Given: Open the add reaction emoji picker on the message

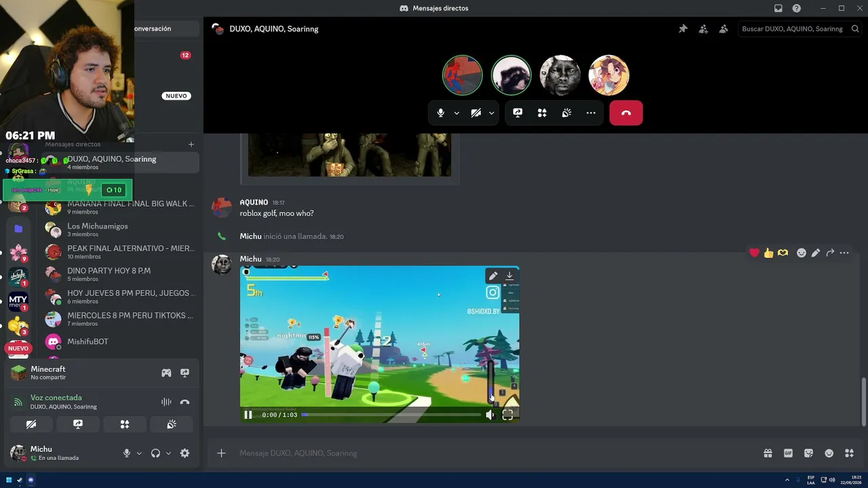Looking at the screenshot, I should pyautogui.click(x=802, y=253).
